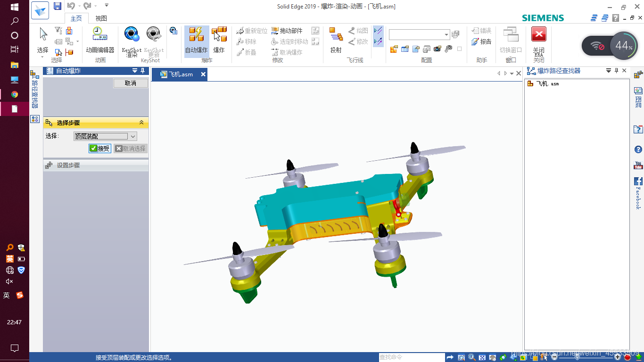Open Chrome from the Windows taskbar
This screenshot has width=644, height=362.
(15, 94)
